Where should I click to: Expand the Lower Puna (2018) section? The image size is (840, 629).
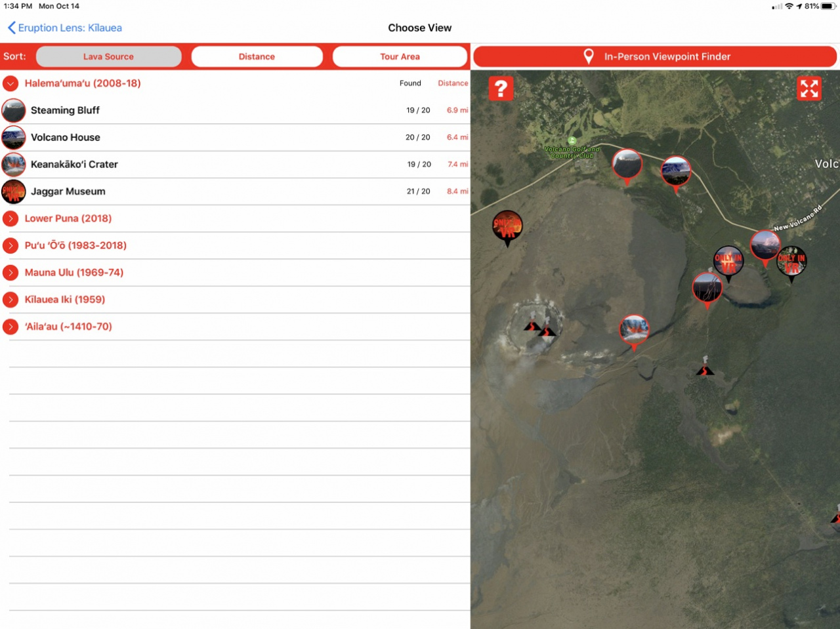[x=10, y=218]
